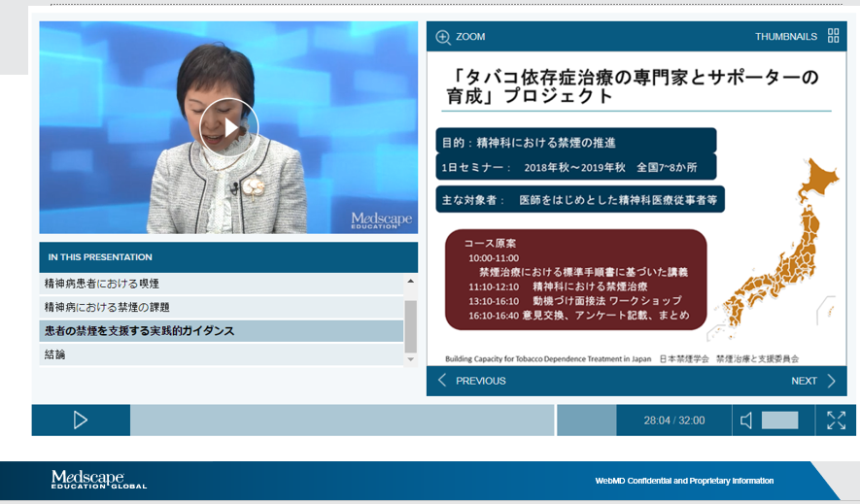Click the 1日セミナー schedule line
This screenshot has width=860, height=504.
(576, 167)
